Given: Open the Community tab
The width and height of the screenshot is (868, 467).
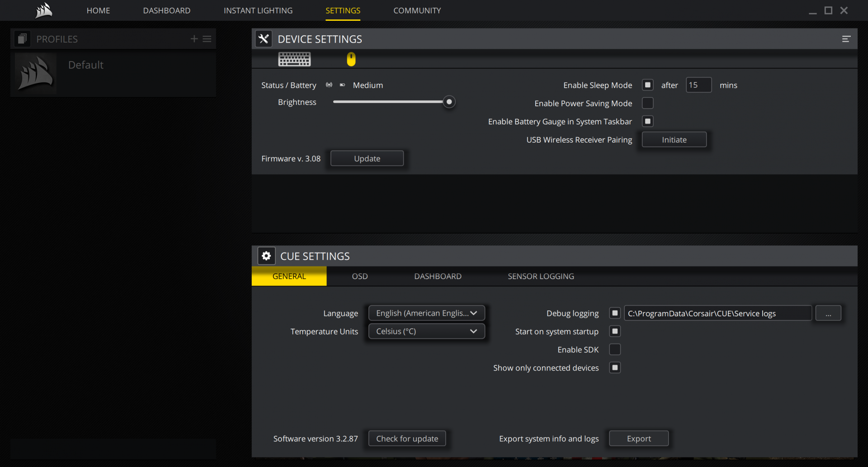Looking at the screenshot, I should click(417, 10).
